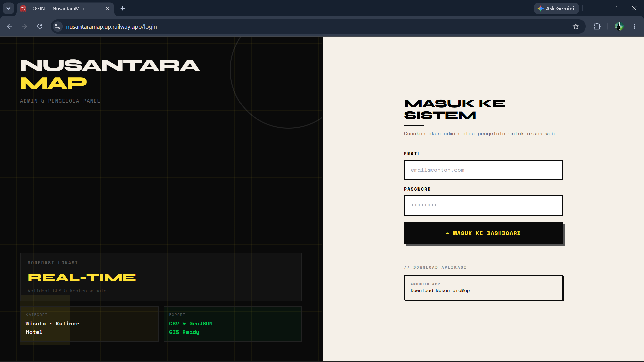The image size is (644, 362).
Task: Click Download NusantaraMap Android app link
Action: [x=483, y=288]
